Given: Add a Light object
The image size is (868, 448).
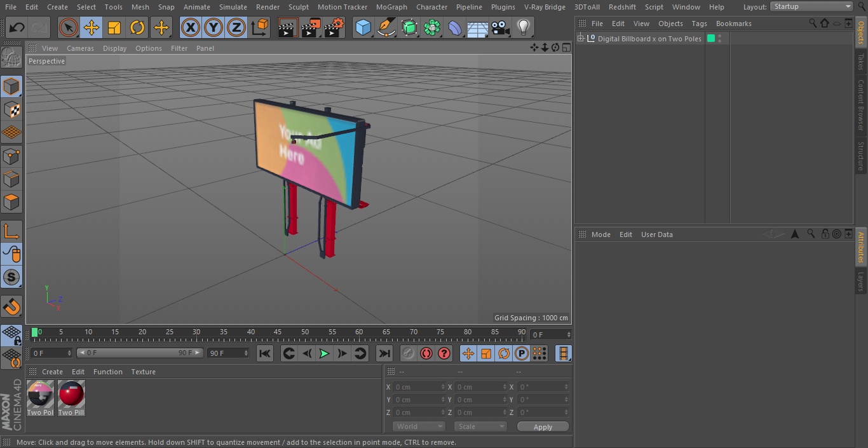Looking at the screenshot, I should click(x=524, y=27).
